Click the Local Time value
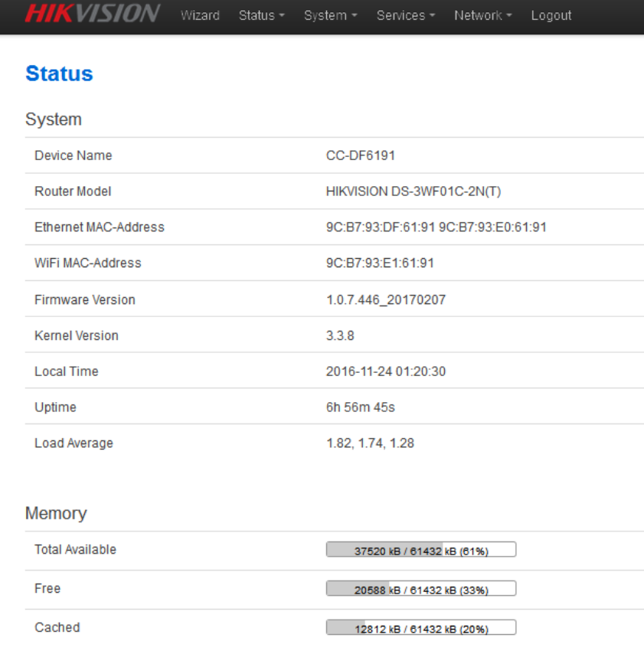Image resolution: width=644 pixels, height=651 pixels. point(385,371)
